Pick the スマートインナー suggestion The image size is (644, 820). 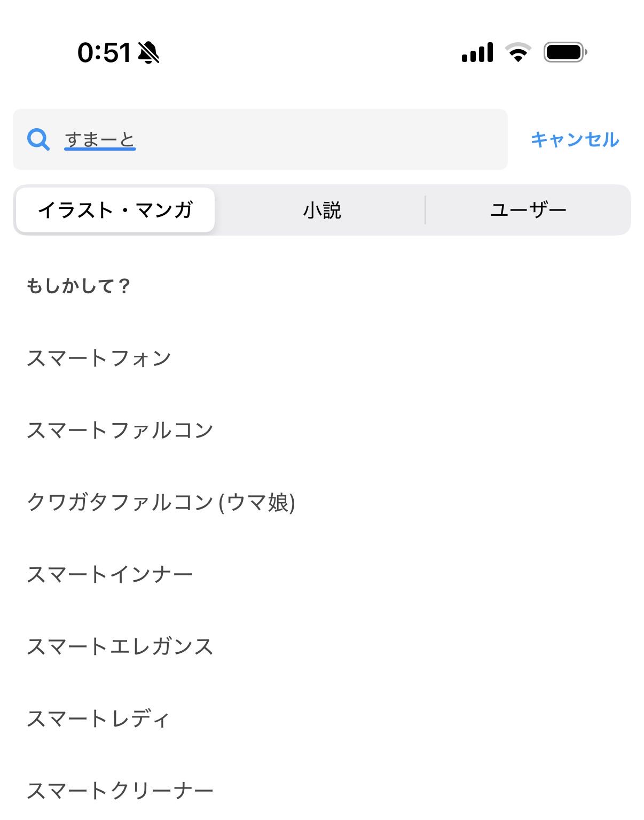pyautogui.click(x=109, y=574)
